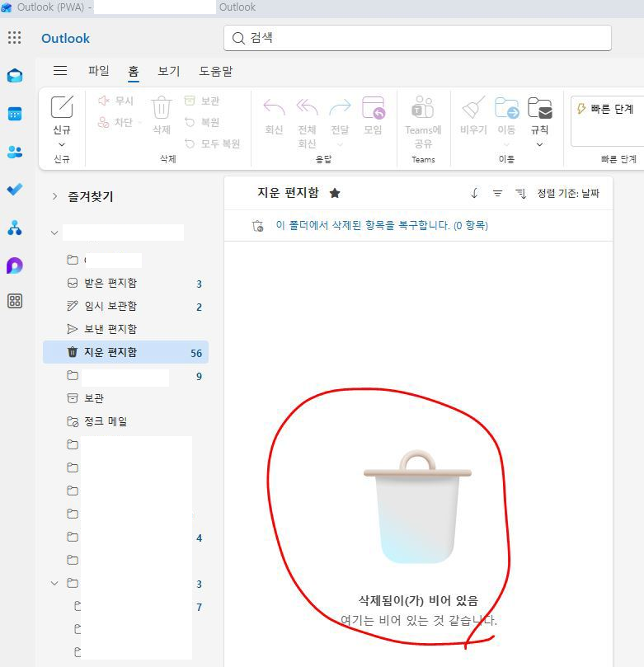The height and width of the screenshot is (667, 644).
Task: Open 정렬 기준: 날짜 sort dropdown
Action: coord(568,193)
